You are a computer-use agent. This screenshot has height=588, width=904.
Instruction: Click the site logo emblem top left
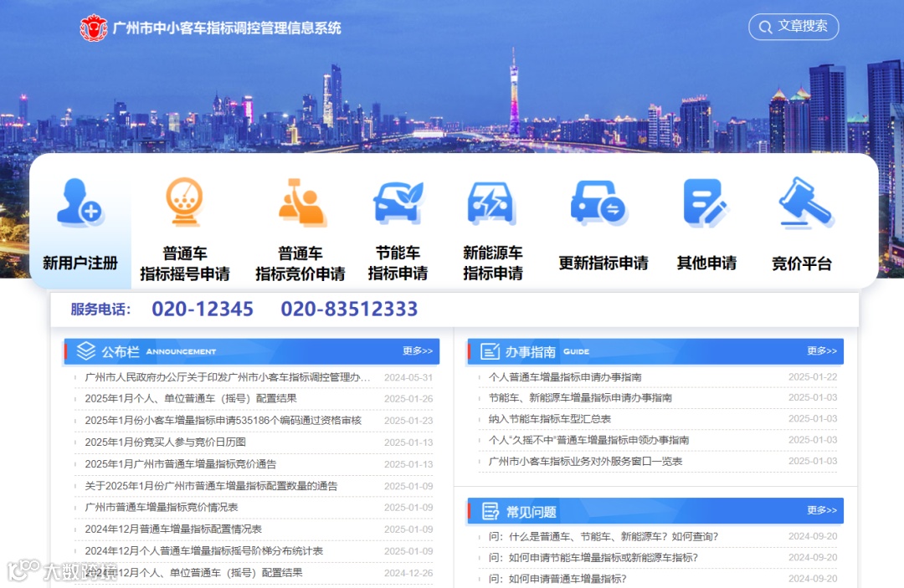tap(91, 27)
